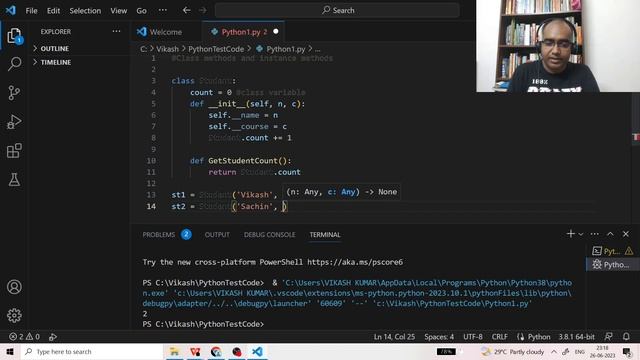Viewport: 640px width, 360px height.
Task: Open the Search view in activity bar
Action: coord(14,64)
